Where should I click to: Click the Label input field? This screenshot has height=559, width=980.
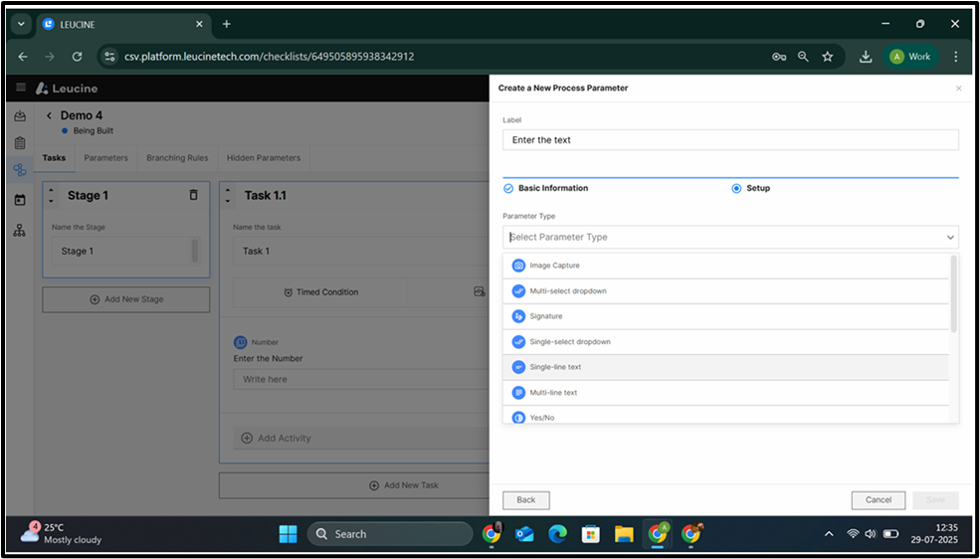[730, 140]
